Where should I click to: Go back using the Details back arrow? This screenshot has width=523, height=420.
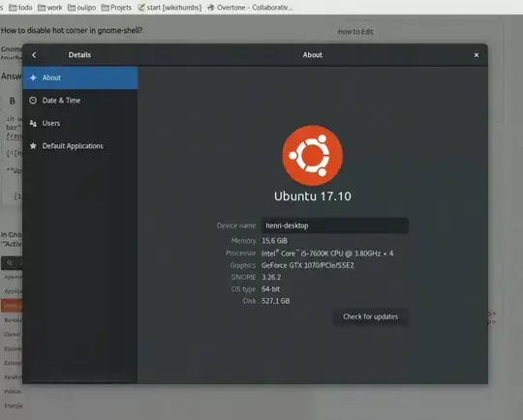[34, 55]
